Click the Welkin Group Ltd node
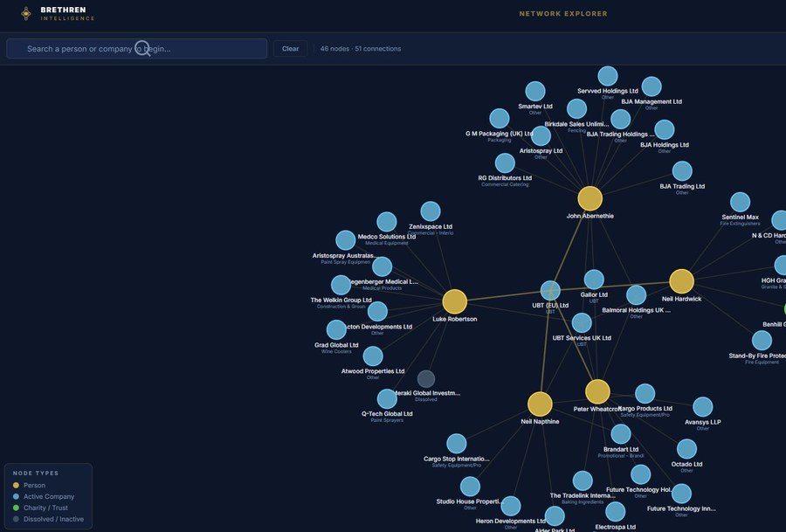Viewport: 786px width, 532px height. 341,286
